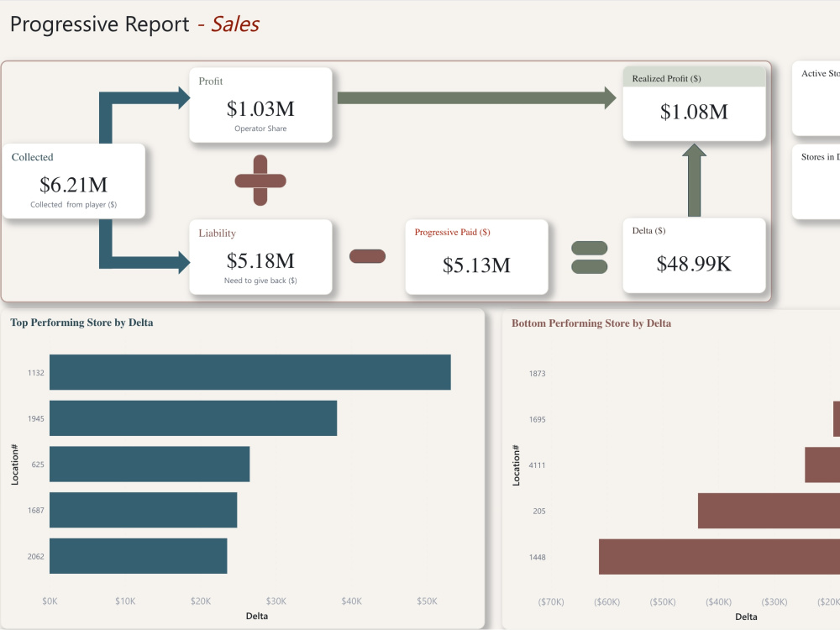Click the 'Top Performing Store by Delta' title
Image resolution: width=840 pixels, height=630 pixels.
81,323
